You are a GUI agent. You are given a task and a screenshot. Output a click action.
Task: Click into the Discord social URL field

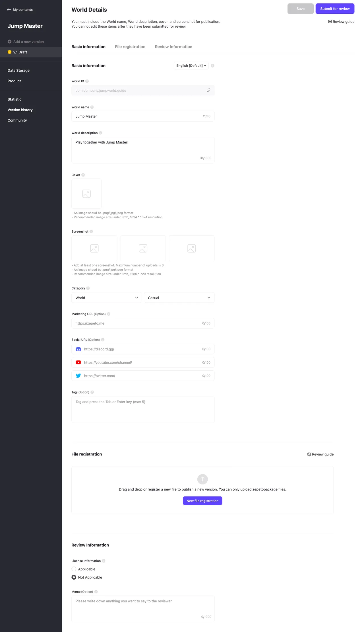142,349
